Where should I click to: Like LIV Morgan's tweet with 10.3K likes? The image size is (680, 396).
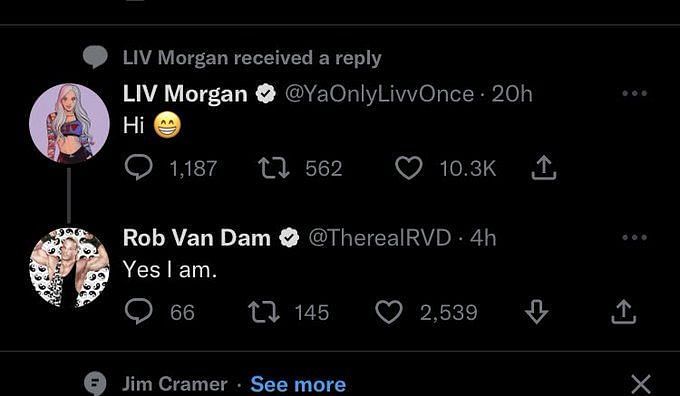click(x=409, y=168)
